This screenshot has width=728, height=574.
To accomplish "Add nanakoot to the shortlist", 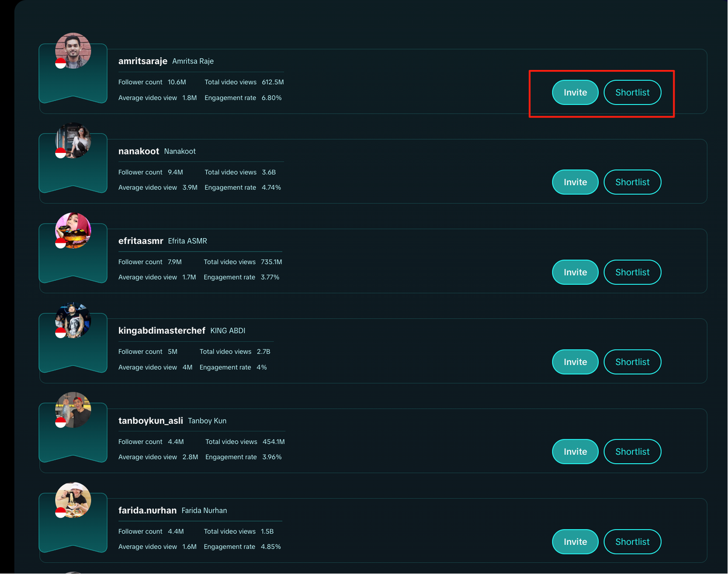I will point(632,182).
